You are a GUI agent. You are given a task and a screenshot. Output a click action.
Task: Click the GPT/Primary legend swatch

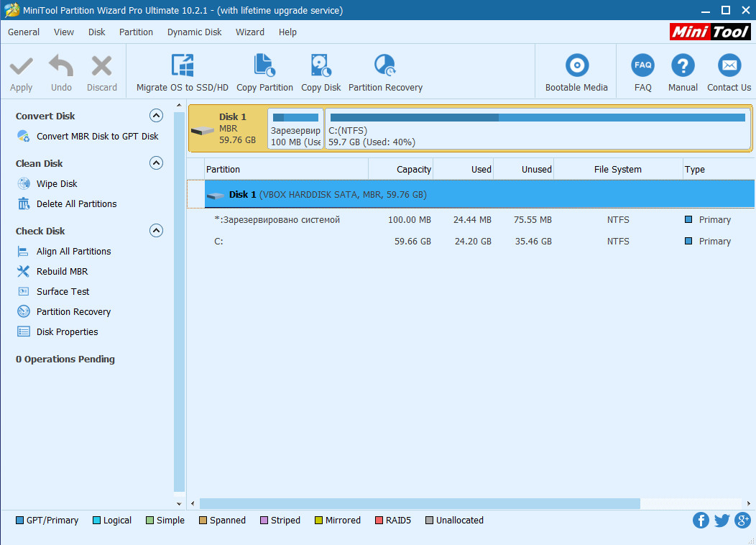(x=20, y=521)
